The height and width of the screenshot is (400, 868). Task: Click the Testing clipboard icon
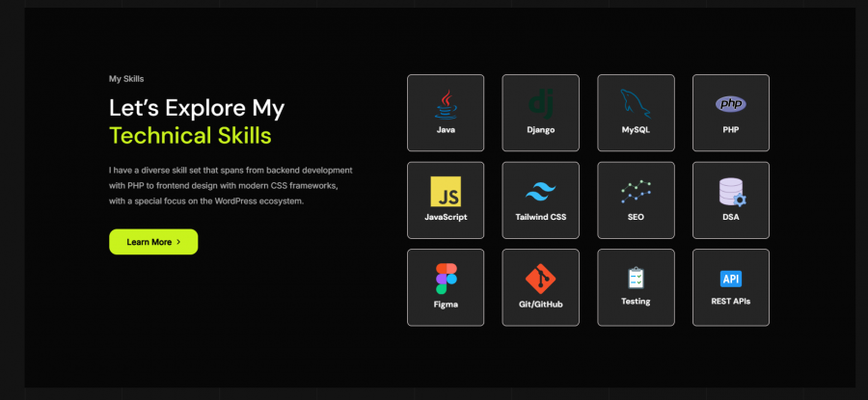coord(636,278)
